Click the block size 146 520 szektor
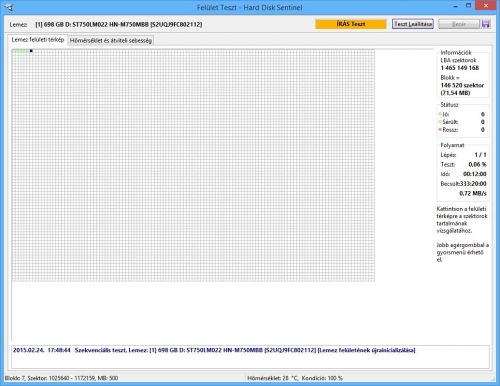The height and width of the screenshot is (386, 500). [462, 85]
